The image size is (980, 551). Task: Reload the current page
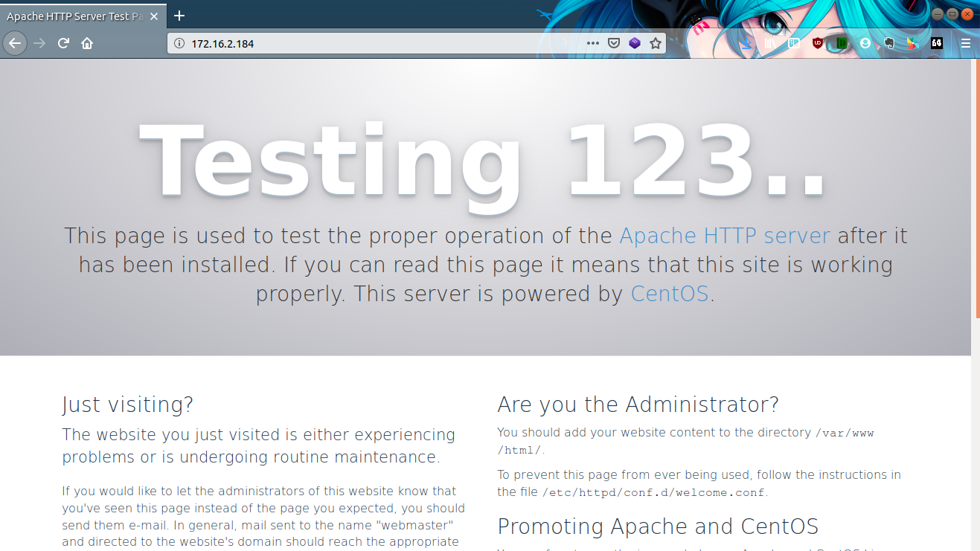pyautogui.click(x=63, y=43)
